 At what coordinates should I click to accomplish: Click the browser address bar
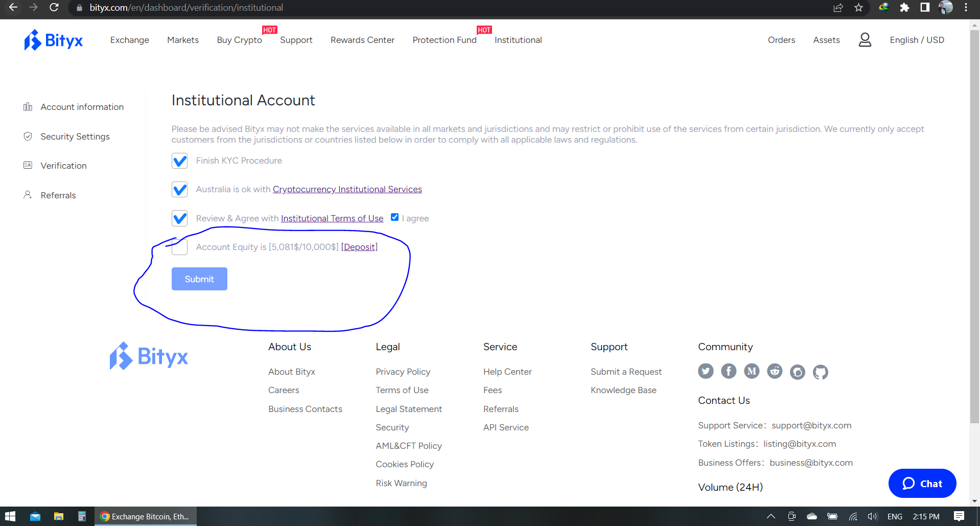[x=450, y=8]
